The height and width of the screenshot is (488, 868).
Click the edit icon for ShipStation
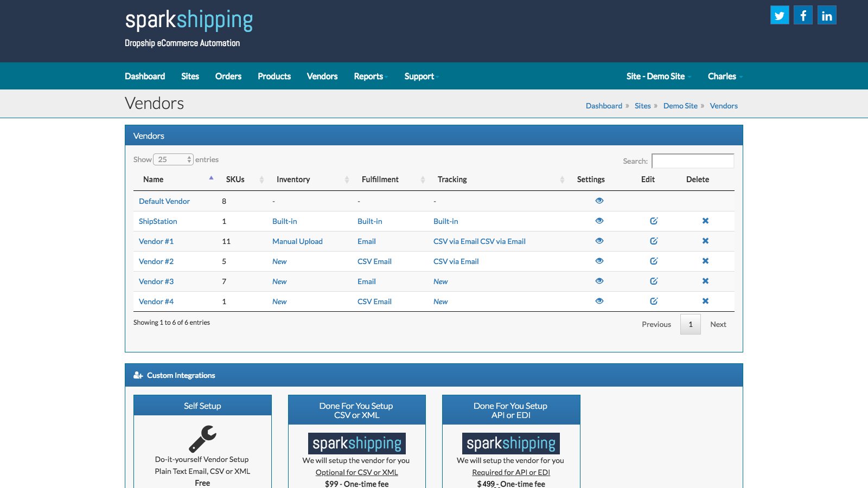pos(654,221)
